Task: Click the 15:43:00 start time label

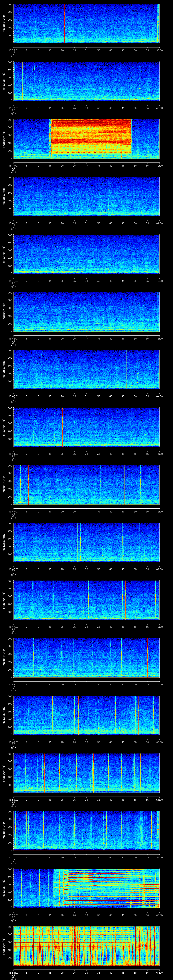Action: pos(13,396)
